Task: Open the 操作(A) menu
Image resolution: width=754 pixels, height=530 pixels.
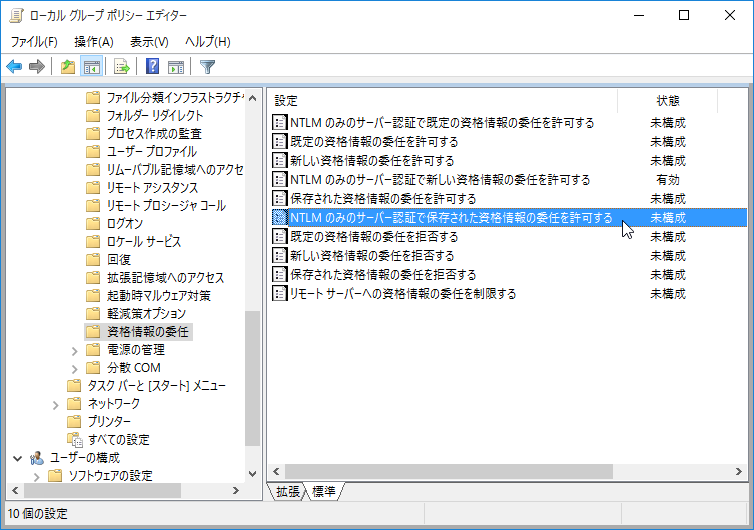Action: click(x=94, y=42)
